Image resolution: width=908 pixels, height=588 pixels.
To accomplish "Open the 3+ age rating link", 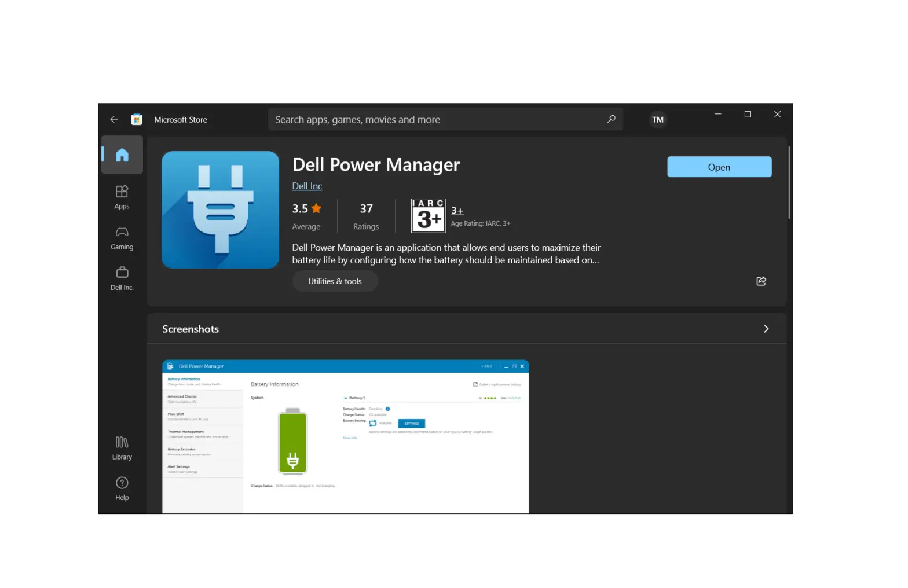I will [x=457, y=211].
